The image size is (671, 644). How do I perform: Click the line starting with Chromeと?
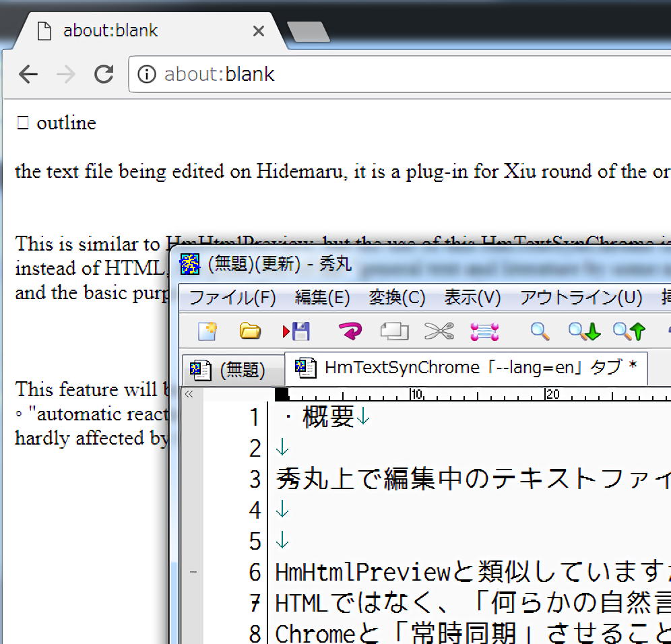[474, 633]
